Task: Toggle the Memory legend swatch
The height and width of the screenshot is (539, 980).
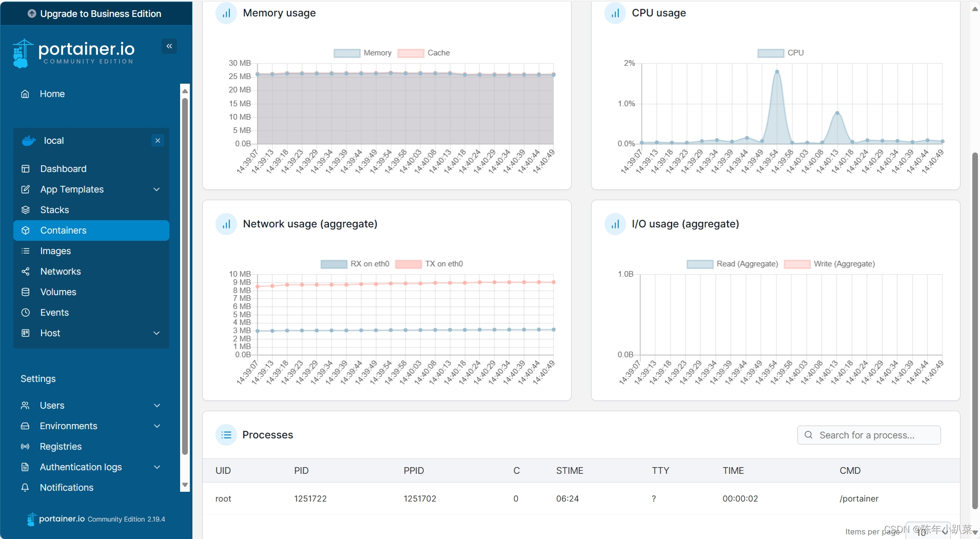Action: [347, 53]
